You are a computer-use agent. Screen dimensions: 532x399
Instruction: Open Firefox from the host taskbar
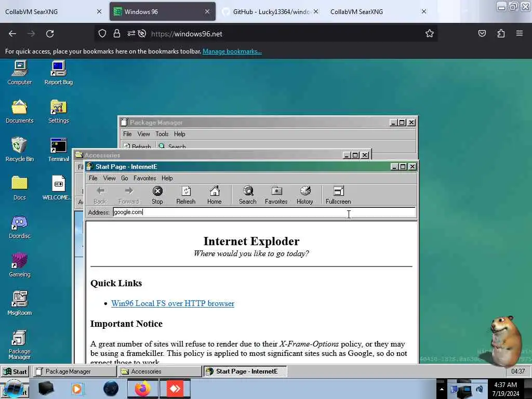143,389
